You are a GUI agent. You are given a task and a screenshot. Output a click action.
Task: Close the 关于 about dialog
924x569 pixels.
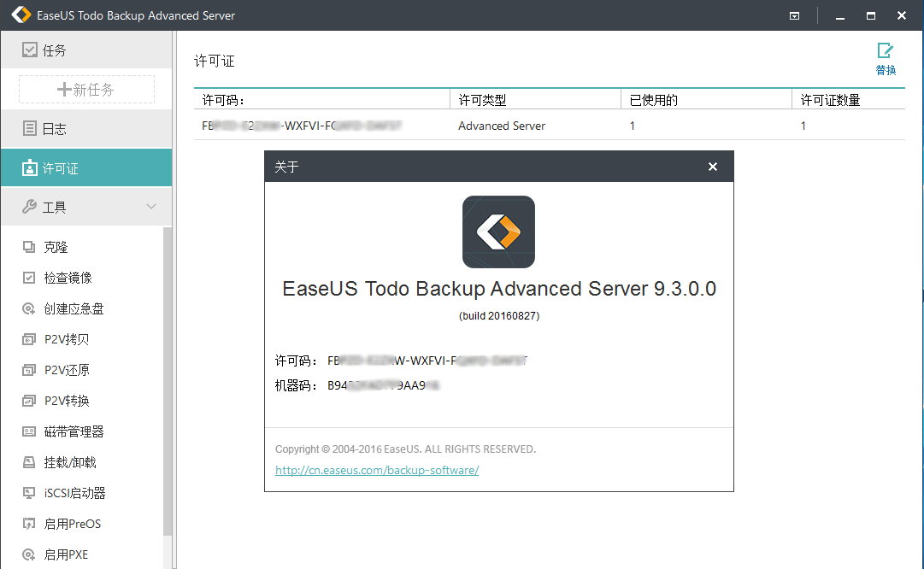pos(713,167)
